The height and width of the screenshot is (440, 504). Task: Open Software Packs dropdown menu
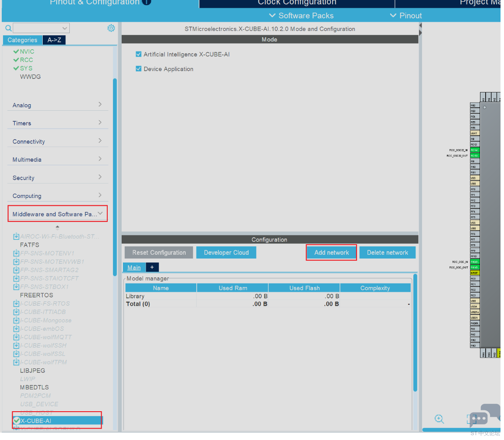click(301, 15)
